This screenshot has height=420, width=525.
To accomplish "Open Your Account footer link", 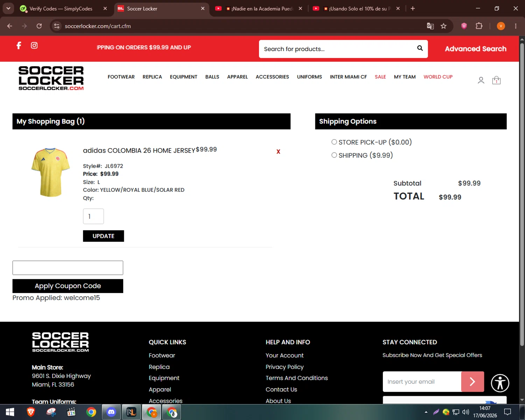I will [285, 355].
